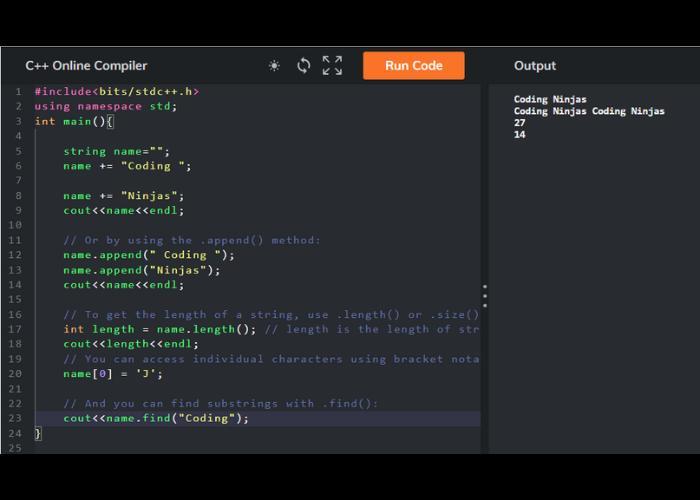The height and width of the screenshot is (500, 700).
Task: Click the name += "Coding " line
Action: click(x=127, y=166)
